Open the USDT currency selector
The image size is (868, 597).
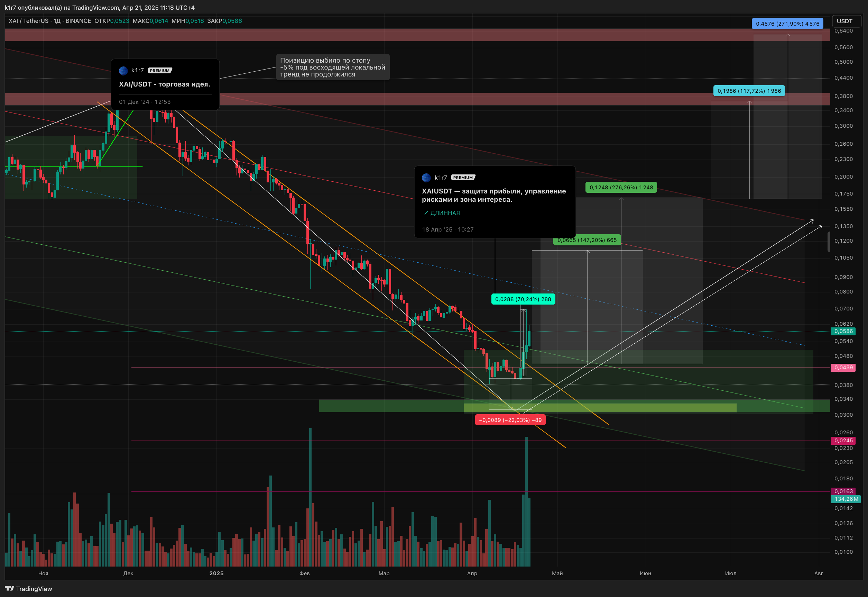[846, 21]
